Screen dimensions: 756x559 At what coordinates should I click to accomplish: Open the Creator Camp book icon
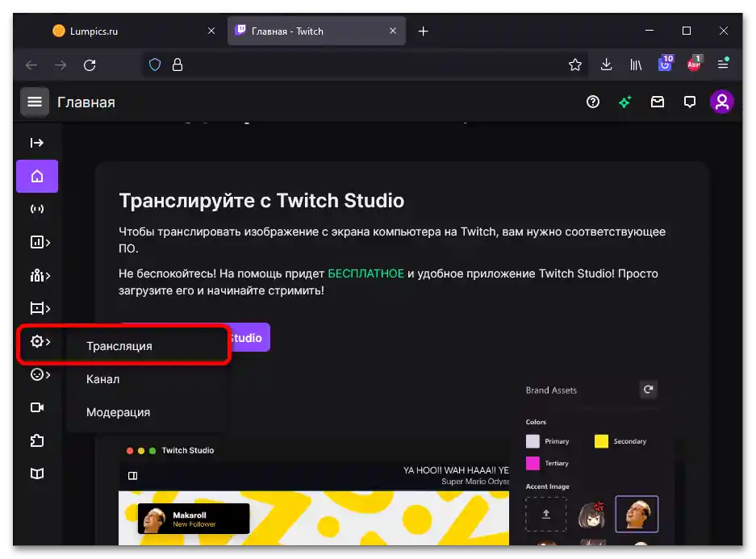click(37, 473)
